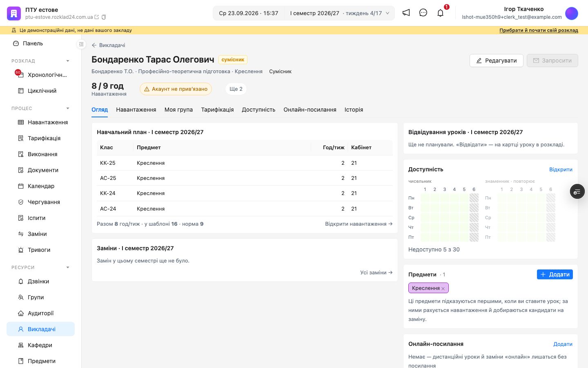Remove the Креслення subject tag
Screen dimensions: 588x368
[443, 289]
